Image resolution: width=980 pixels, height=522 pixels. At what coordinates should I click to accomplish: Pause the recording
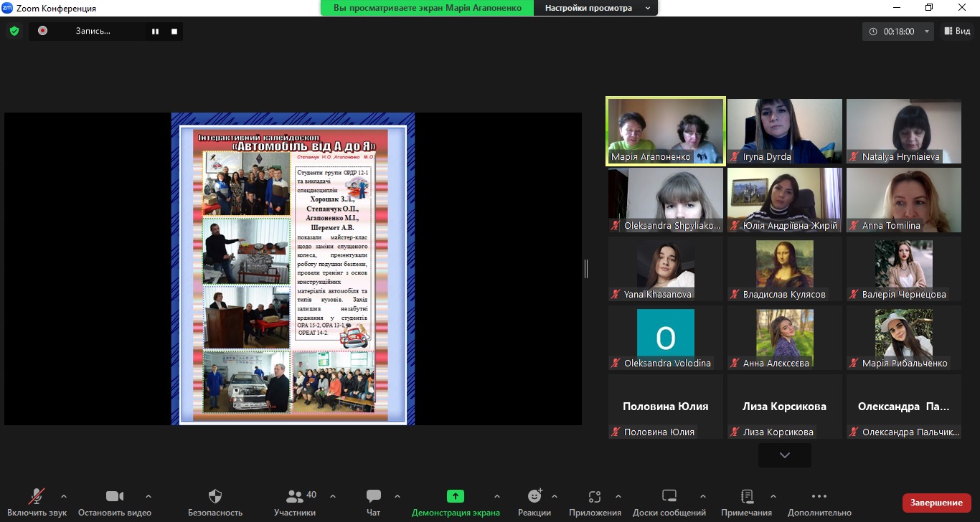point(154,32)
